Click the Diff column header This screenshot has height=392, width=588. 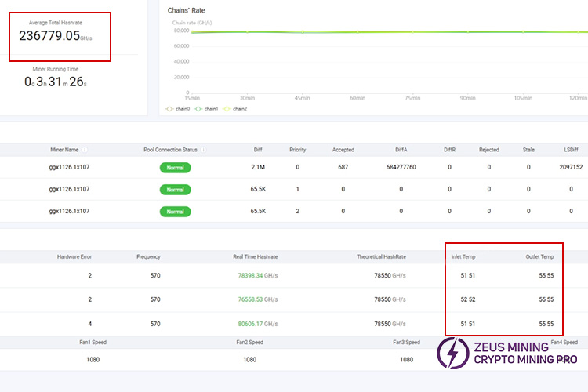pyautogui.click(x=258, y=149)
